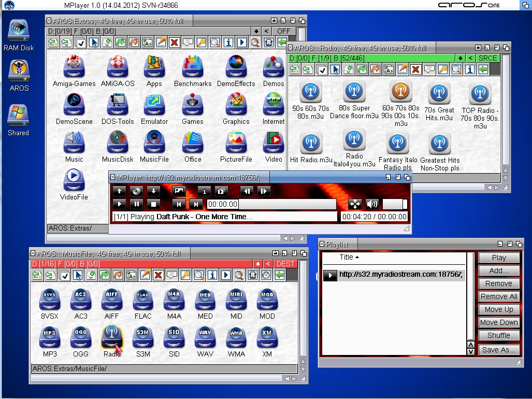The width and height of the screenshot is (532, 399).
Task: Sort playlist by the Title column header
Action: tap(349, 257)
